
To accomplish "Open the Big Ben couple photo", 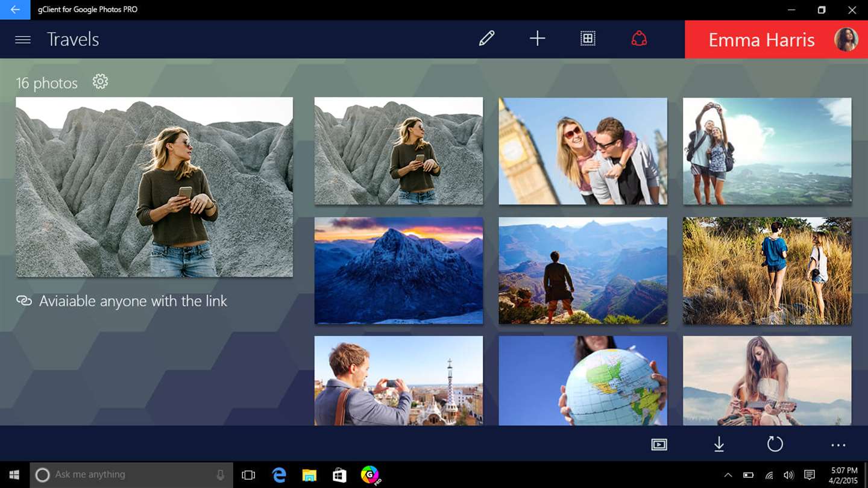I will [x=583, y=151].
